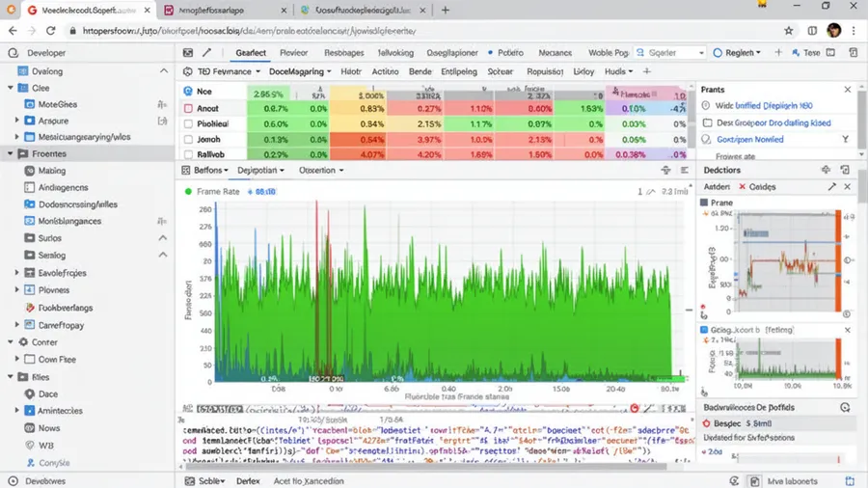Close the Gciog.Jcort b chart panel

click(848, 330)
